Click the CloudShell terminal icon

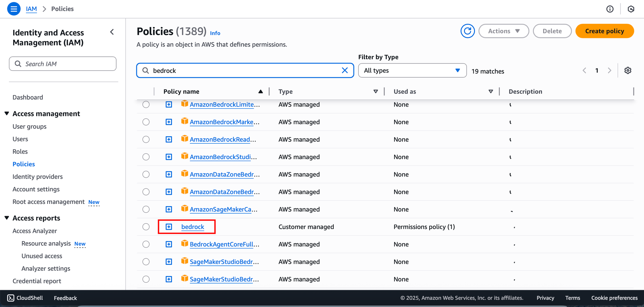11,298
